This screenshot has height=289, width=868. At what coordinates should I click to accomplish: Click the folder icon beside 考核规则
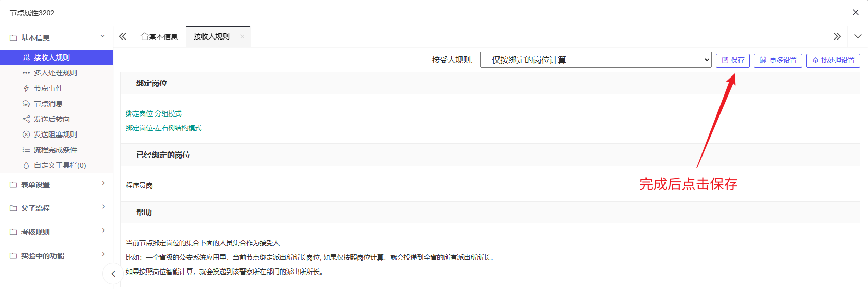13,232
